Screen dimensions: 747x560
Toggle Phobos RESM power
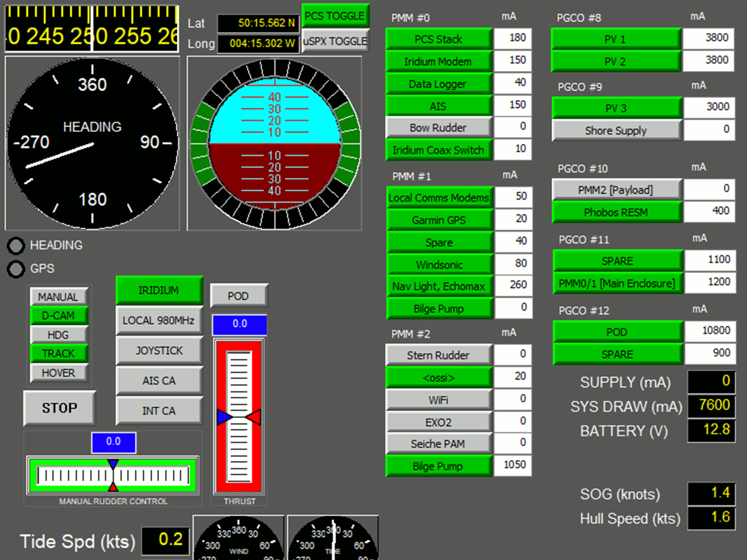pyautogui.click(x=617, y=212)
